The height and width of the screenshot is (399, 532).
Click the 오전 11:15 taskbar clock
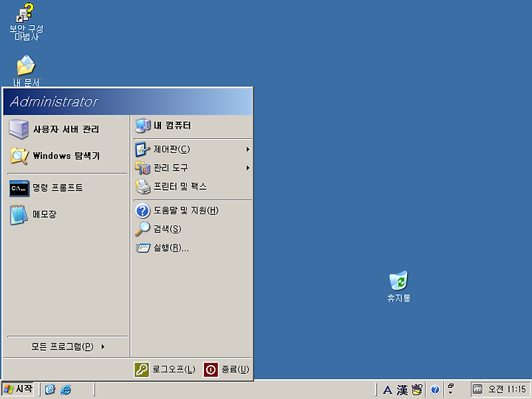point(507,389)
